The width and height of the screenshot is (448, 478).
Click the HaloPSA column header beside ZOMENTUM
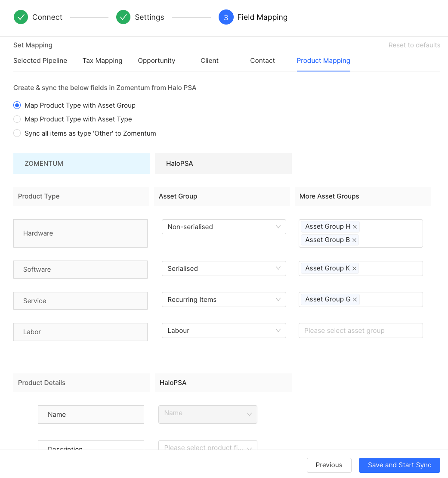click(x=223, y=164)
